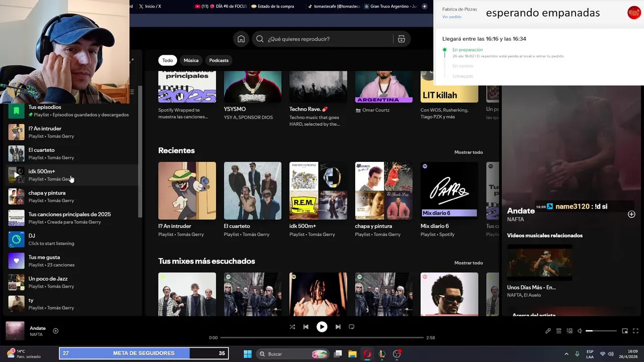Select the Música filter chip
The image size is (644, 362).
pos(191,60)
